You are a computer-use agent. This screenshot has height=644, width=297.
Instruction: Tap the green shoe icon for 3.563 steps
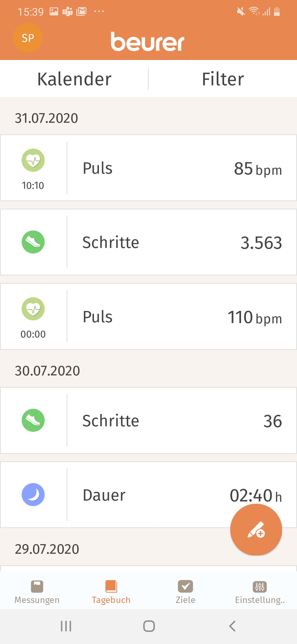(33, 242)
